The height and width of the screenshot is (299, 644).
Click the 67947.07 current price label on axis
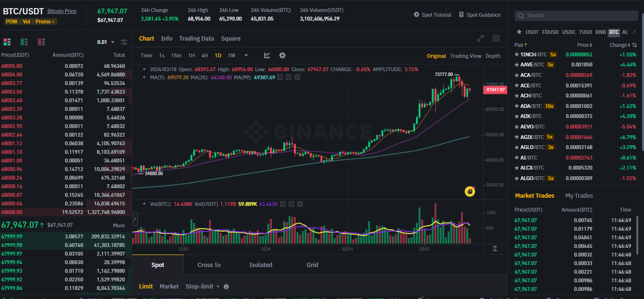(x=496, y=89)
